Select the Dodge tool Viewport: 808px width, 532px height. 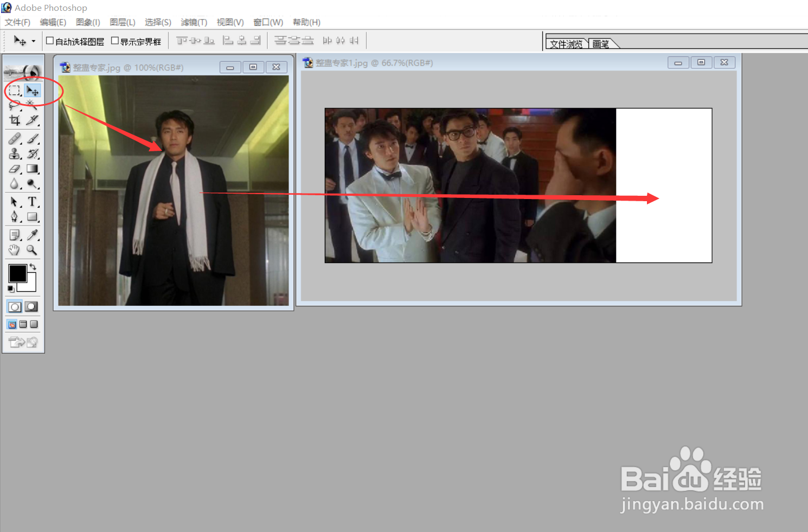[x=33, y=184]
